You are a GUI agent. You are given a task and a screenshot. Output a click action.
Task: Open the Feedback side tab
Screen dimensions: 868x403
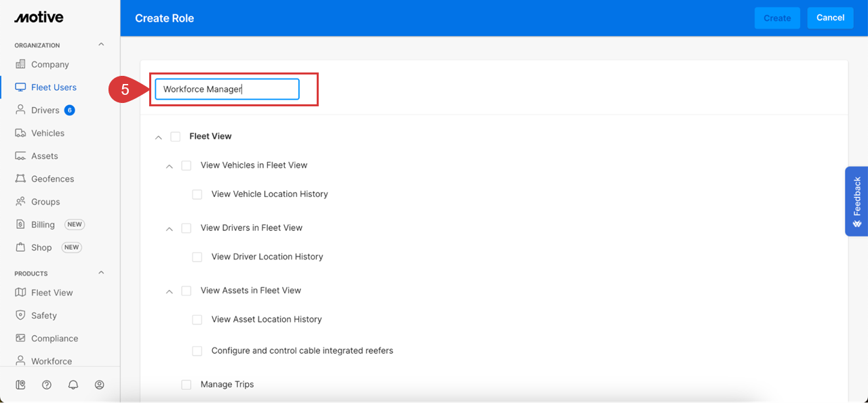(x=856, y=201)
